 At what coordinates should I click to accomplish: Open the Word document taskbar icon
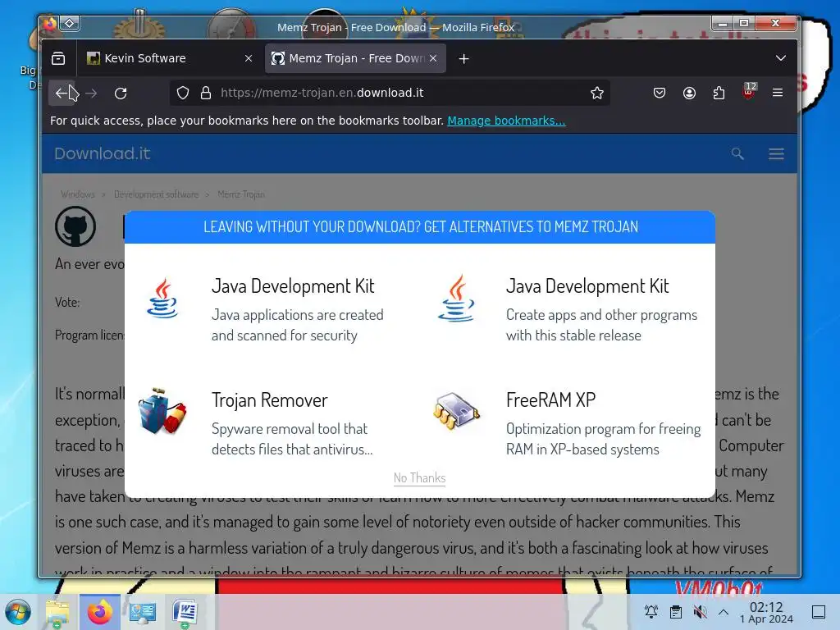(185, 612)
